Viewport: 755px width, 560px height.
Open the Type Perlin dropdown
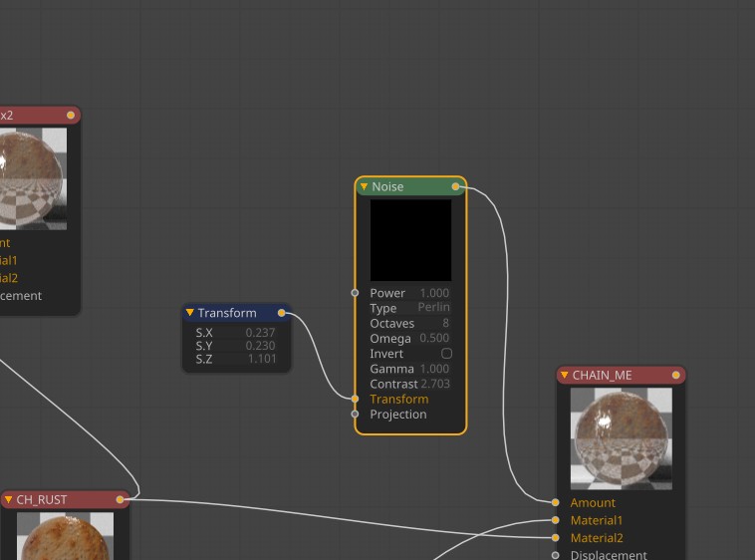click(x=433, y=307)
